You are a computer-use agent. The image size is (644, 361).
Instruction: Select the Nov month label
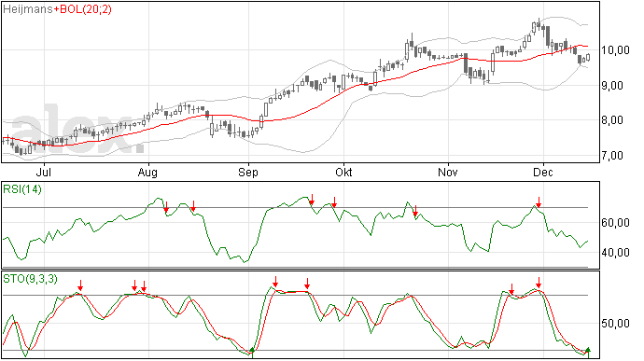point(448,172)
